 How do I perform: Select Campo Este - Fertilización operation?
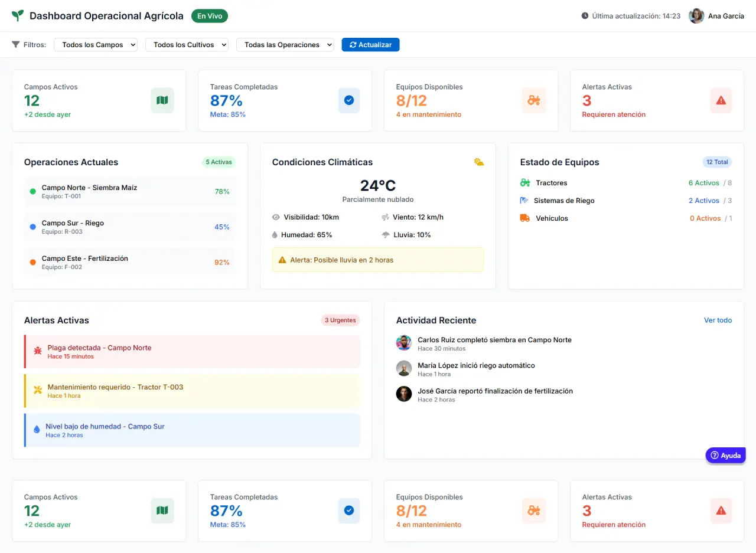click(x=130, y=262)
